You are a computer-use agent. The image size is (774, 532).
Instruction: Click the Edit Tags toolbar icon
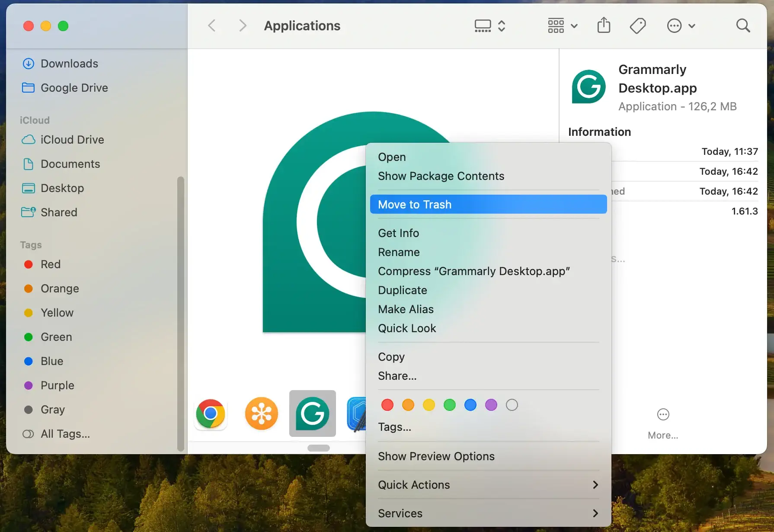pos(638,26)
